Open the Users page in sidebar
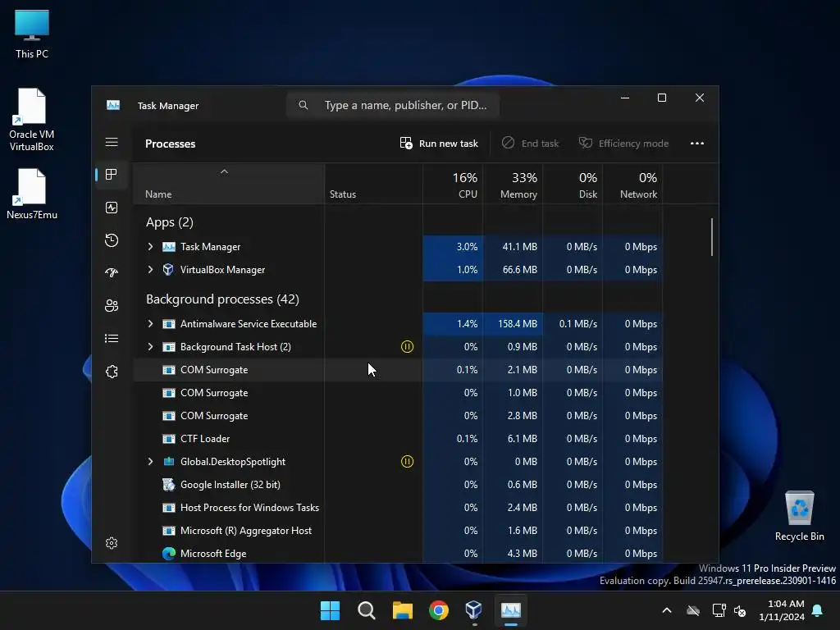 (x=112, y=305)
